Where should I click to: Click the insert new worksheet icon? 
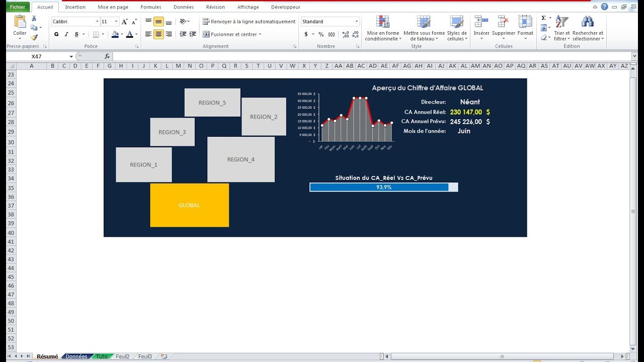click(164, 356)
